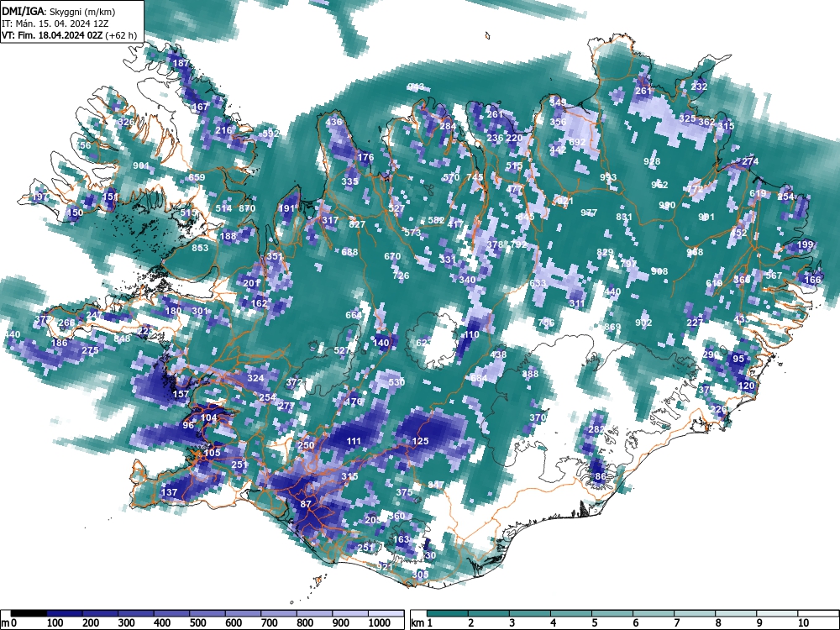840x630 pixels.
Task: Select the map value 274
Action: [750, 161]
